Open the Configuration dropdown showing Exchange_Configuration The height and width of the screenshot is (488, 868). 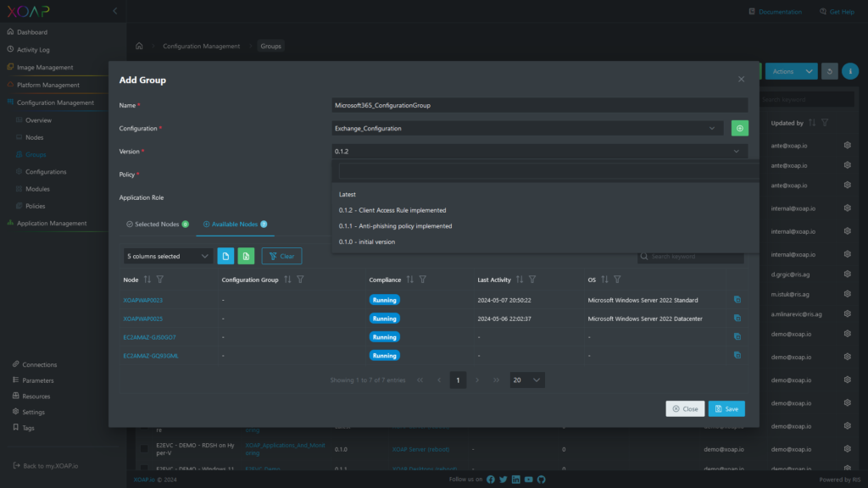pos(527,129)
